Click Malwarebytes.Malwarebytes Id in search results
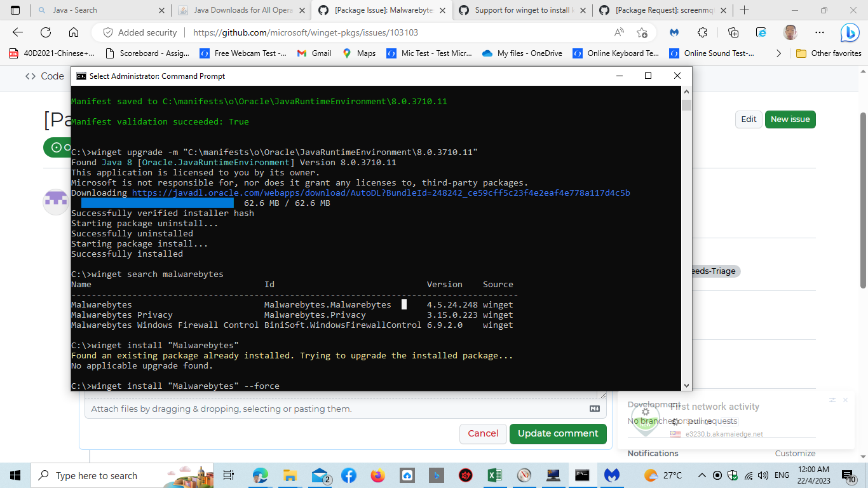868x488 pixels. 328,305
